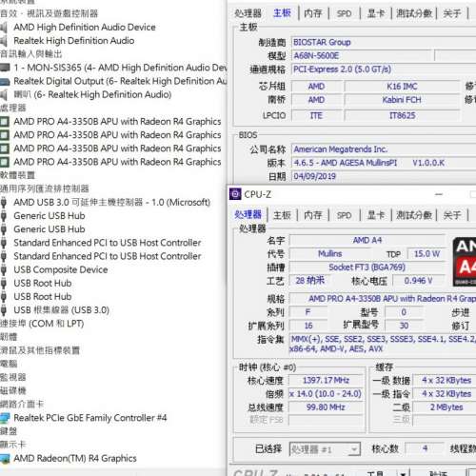476x476 pixels.
Task: Click the AMD Radeon R4 Graphics display icon
Action: pos(5,459)
